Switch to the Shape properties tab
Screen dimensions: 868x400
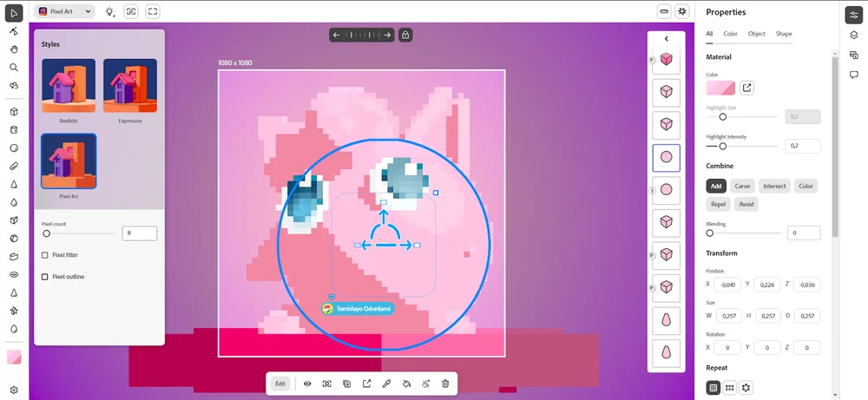pyautogui.click(x=783, y=34)
